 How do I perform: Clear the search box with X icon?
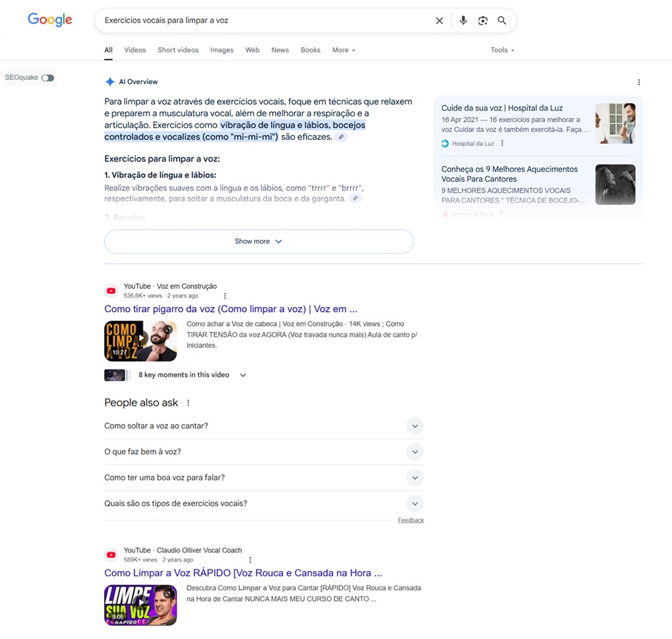pyautogui.click(x=439, y=21)
